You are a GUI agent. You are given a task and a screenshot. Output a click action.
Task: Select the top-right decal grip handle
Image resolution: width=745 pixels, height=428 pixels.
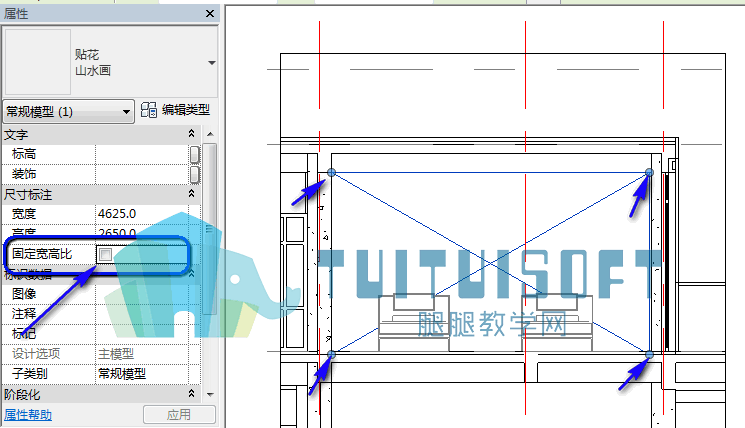(x=649, y=172)
